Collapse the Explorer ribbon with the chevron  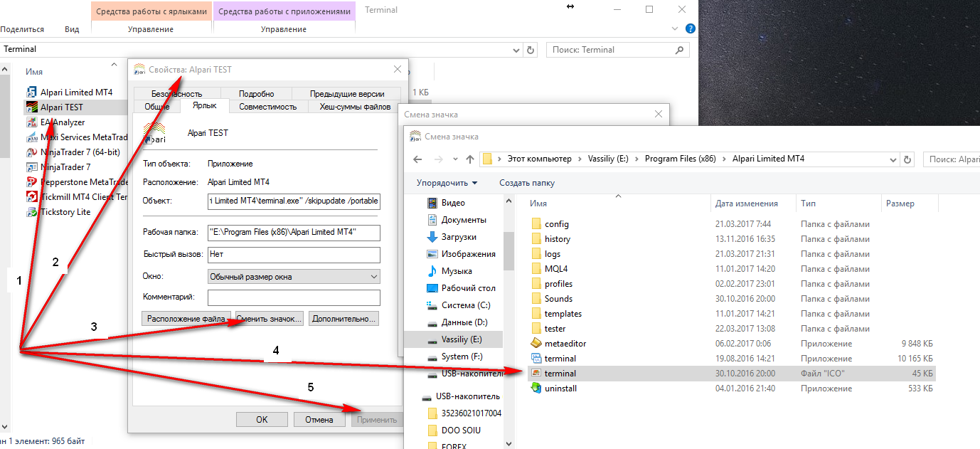[676, 29]
